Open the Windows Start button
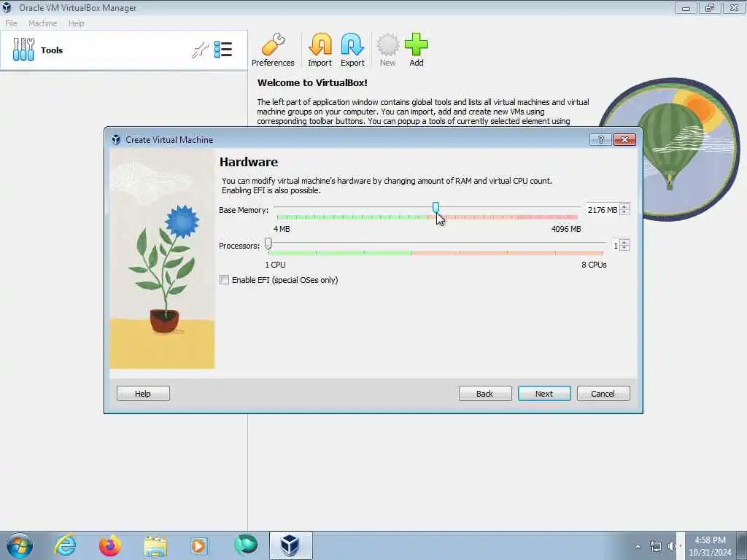This screenshot has width=747, height=560. click(20, 545)
